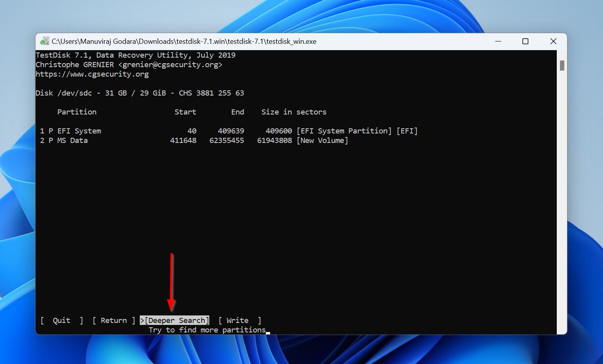Close the TestDisk console window
Image resolution: width=603 pixels, height=364 pixels.
coord(553,41)
